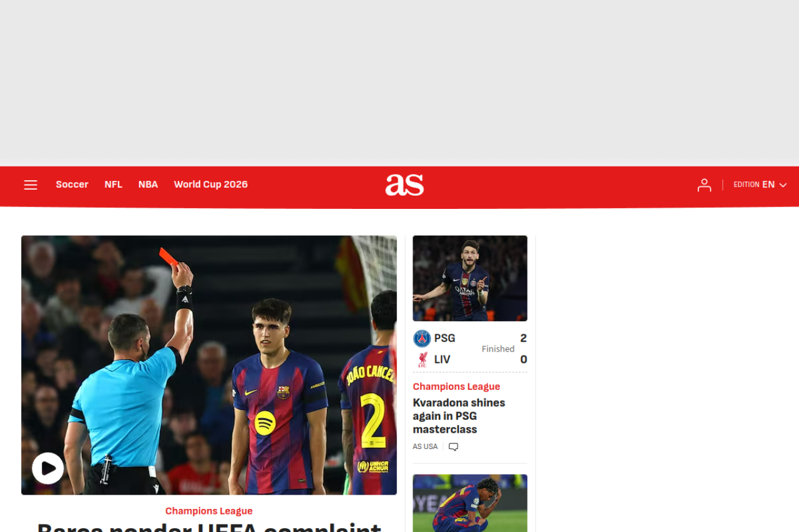Viewport: 799px width, 532px height.
Task: Open the PSG player celebration thumbnail
Action: tap(470, 278)
